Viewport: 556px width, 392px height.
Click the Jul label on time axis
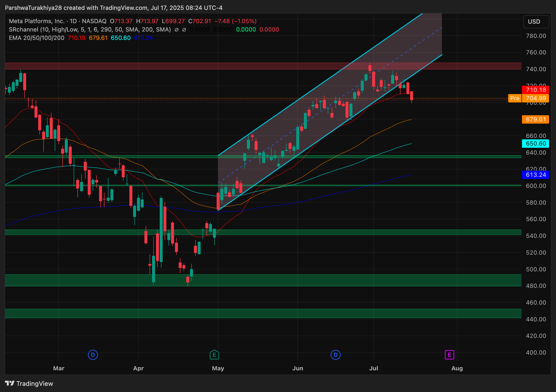pyautogui.click(x=374, y=368)
